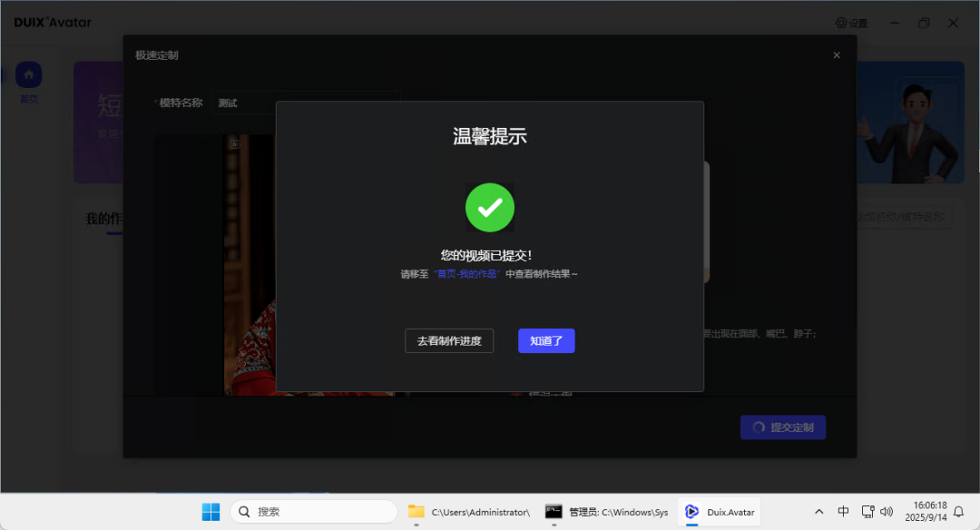The width and height of the screenshot is (980, 530).
Task: Show hidden tray icons chevron
Action: pyautogui.click(x=818, y=512)
